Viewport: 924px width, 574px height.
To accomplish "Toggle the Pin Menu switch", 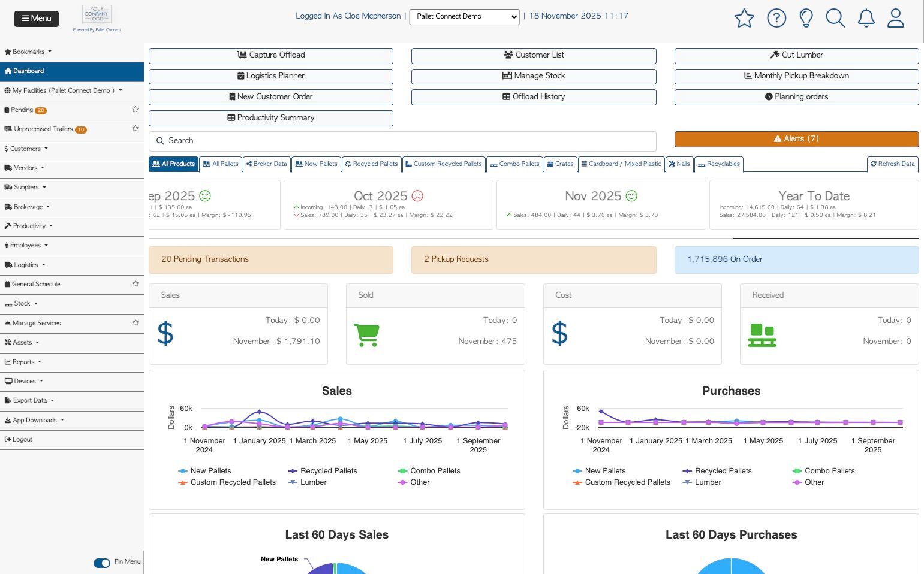I will point(102,563).
